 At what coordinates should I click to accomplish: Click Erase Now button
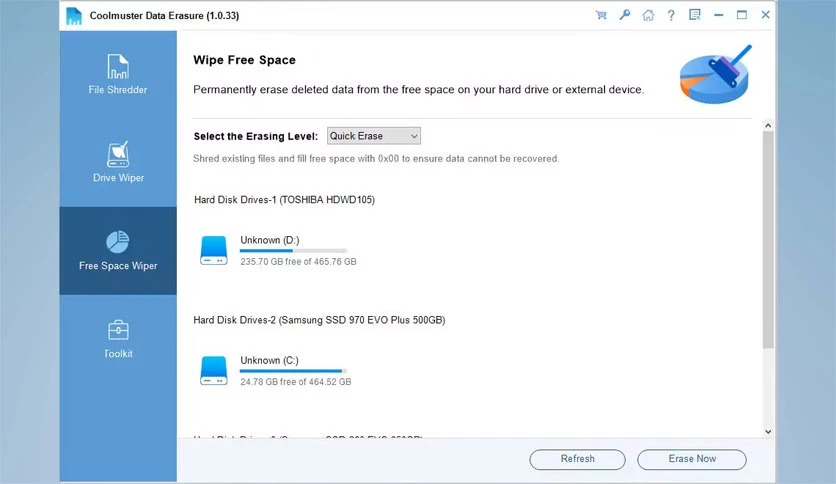click(692, 459)
